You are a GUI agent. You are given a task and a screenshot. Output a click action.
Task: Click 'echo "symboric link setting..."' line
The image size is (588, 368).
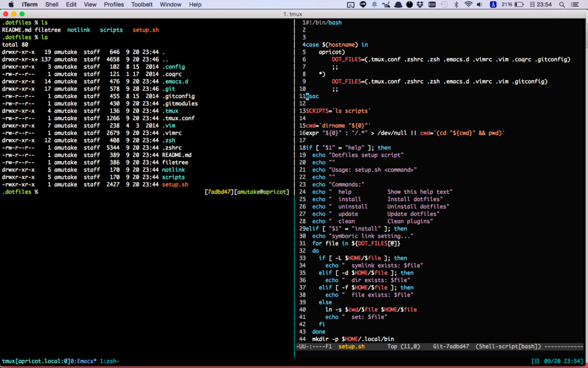[363, 236]
